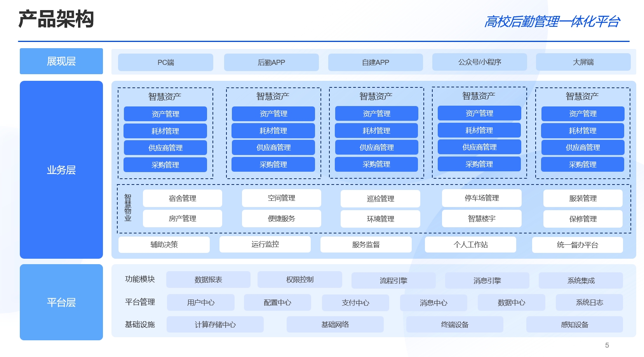Click the 配置中心 box

click(x=277, y=302)
